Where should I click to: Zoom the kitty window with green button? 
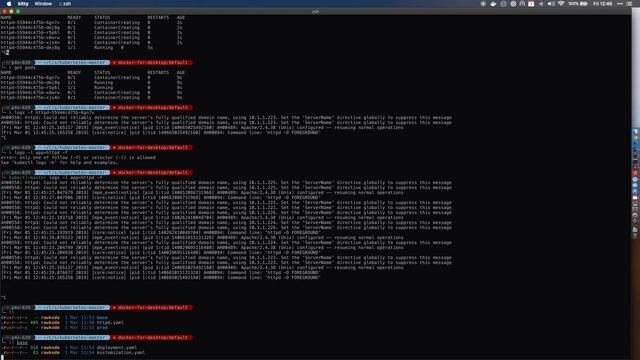[18, 11]
